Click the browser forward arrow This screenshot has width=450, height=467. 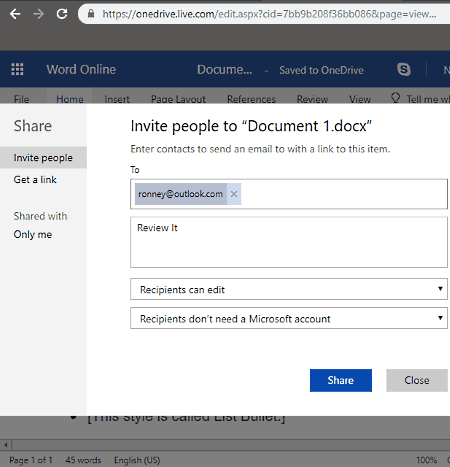[39, 14]
